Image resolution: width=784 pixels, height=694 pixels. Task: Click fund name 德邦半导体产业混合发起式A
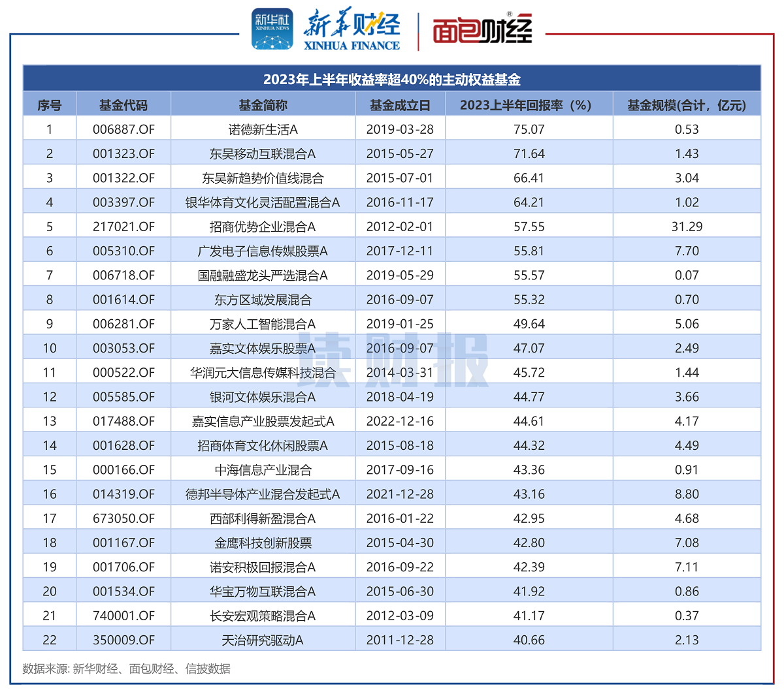(263, 494)
